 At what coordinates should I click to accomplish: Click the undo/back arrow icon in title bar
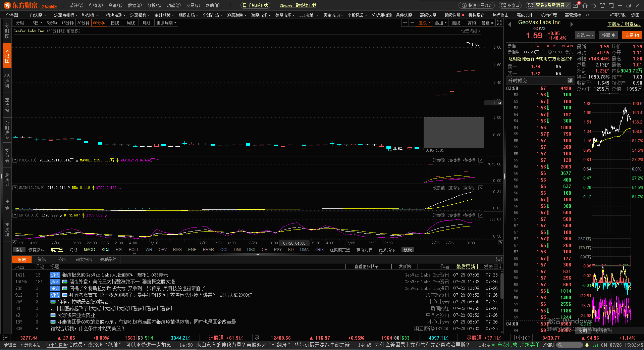[x=594, y=5]
